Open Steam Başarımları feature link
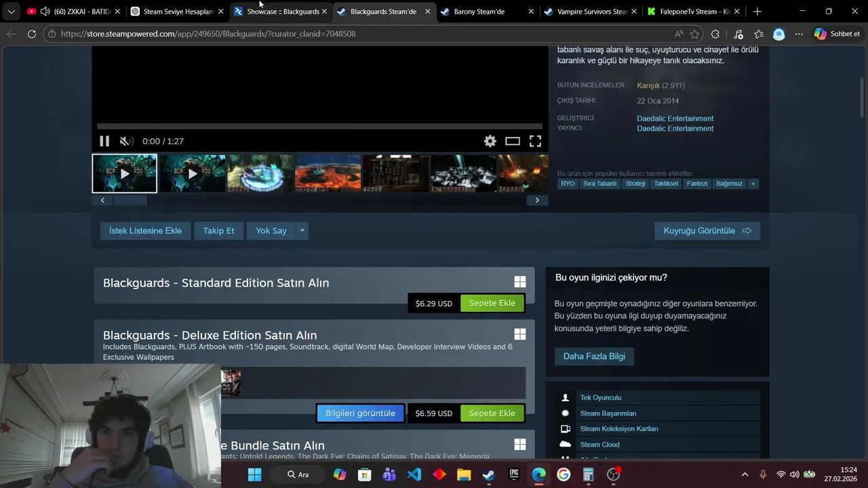The width and height of the screenshot is (868, 488). point(608,413)
